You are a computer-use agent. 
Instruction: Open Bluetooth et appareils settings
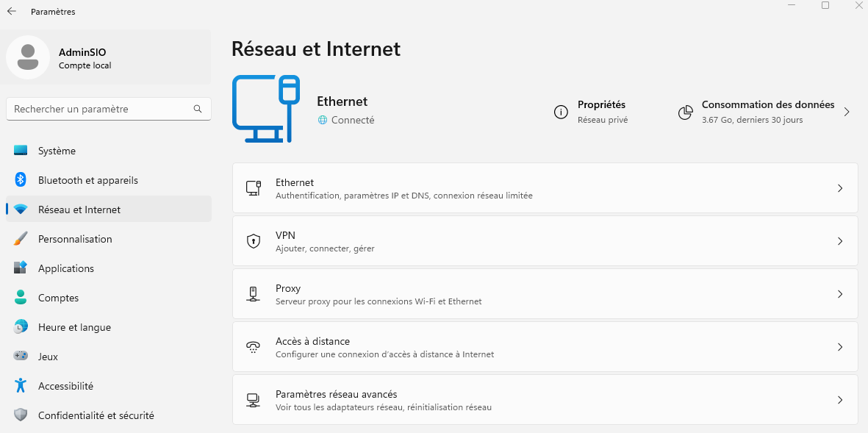21,180
